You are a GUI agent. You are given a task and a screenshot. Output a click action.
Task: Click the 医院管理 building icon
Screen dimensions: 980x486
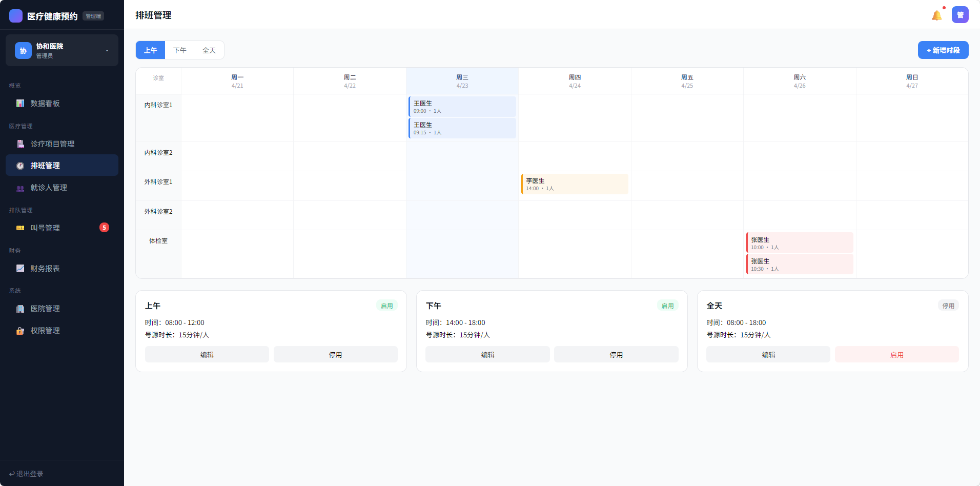21,309
